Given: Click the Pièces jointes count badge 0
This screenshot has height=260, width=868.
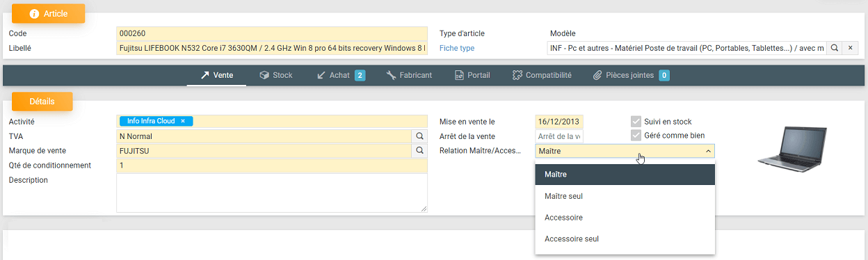Looking at the screenshot, I should coord(664,75).
